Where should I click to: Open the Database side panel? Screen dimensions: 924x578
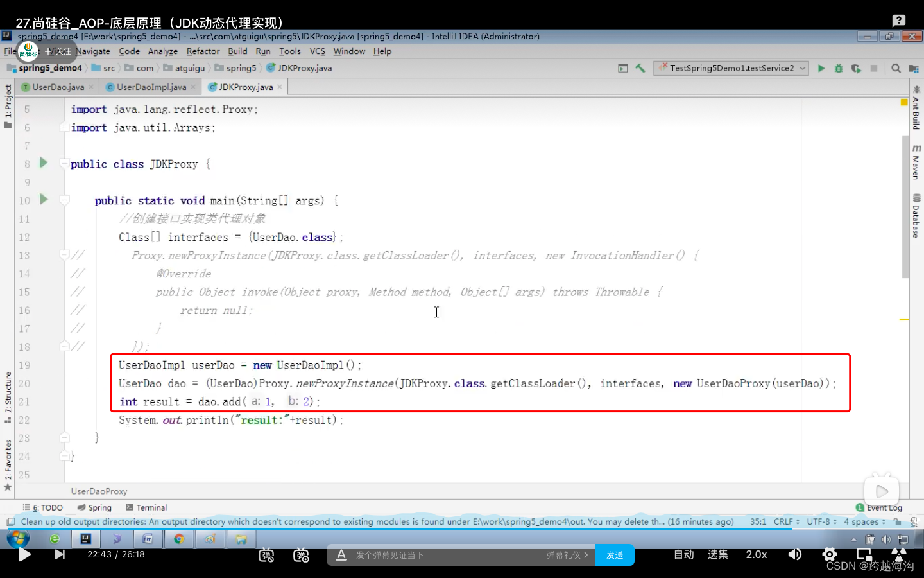[916, 216]
